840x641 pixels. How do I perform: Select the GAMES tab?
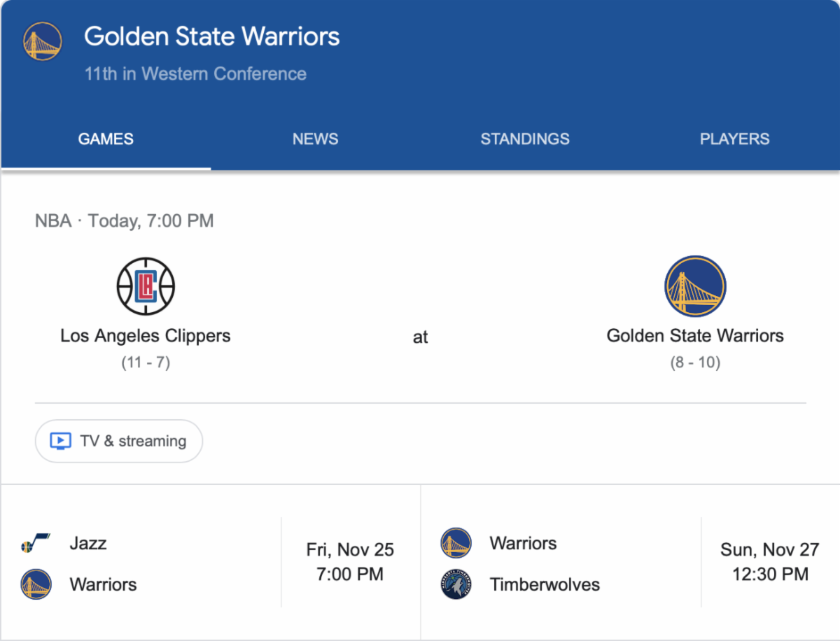(106, 139)
